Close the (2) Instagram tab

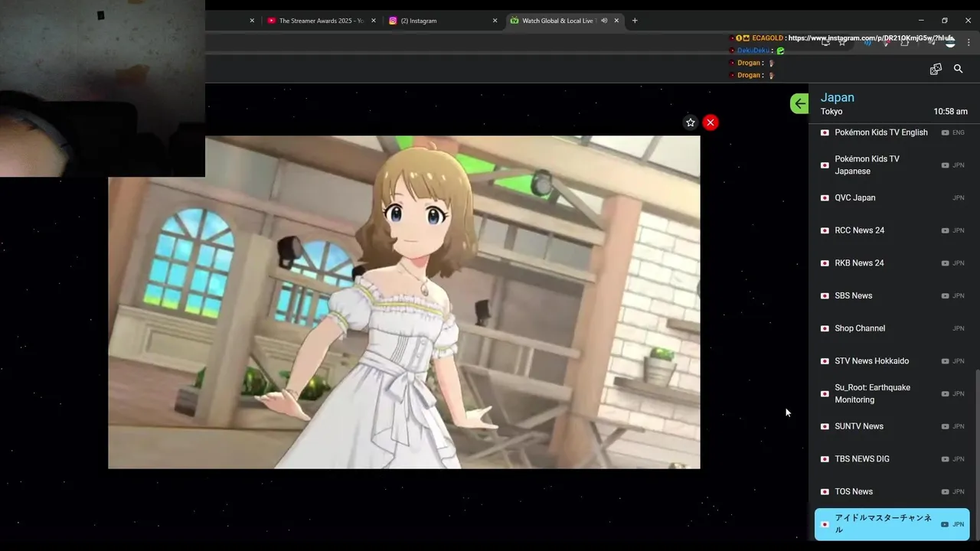(x=495, y=21)
